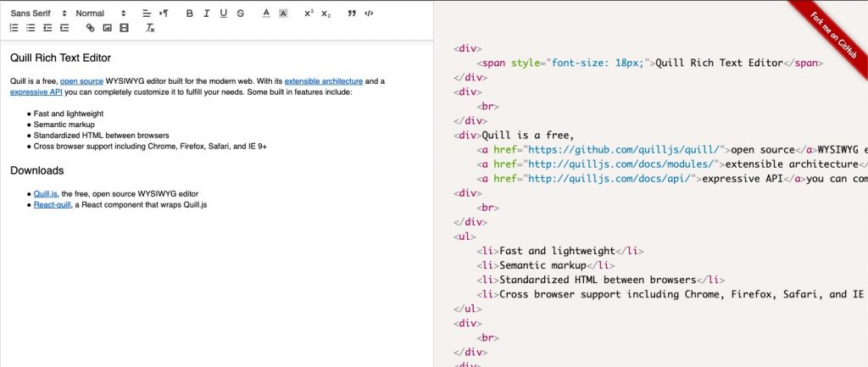Open the React-quill link
This screenshot has height=367, width=868.
(x=52, y=205)
